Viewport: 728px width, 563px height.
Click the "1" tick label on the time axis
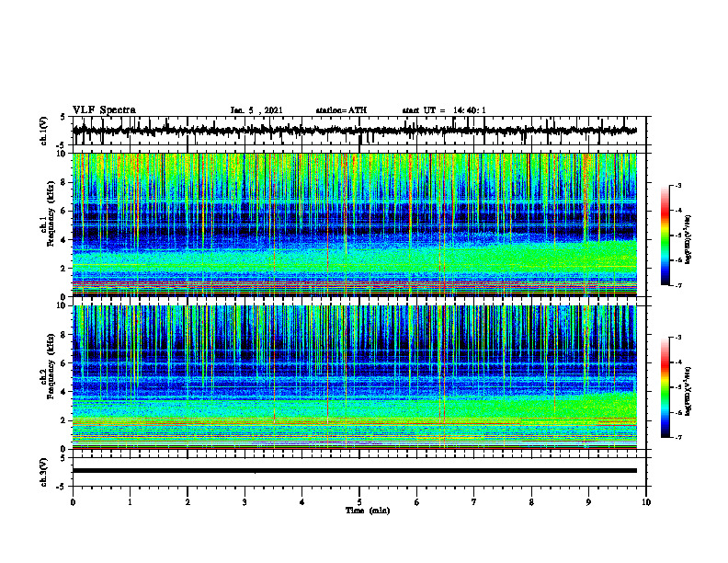click(130, 502)
